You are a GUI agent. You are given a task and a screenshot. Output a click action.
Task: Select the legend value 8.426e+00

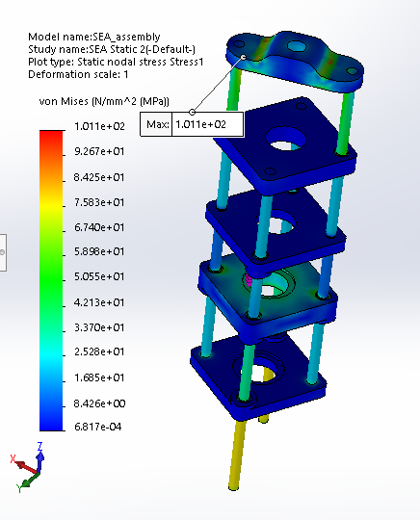click(99, 403)
